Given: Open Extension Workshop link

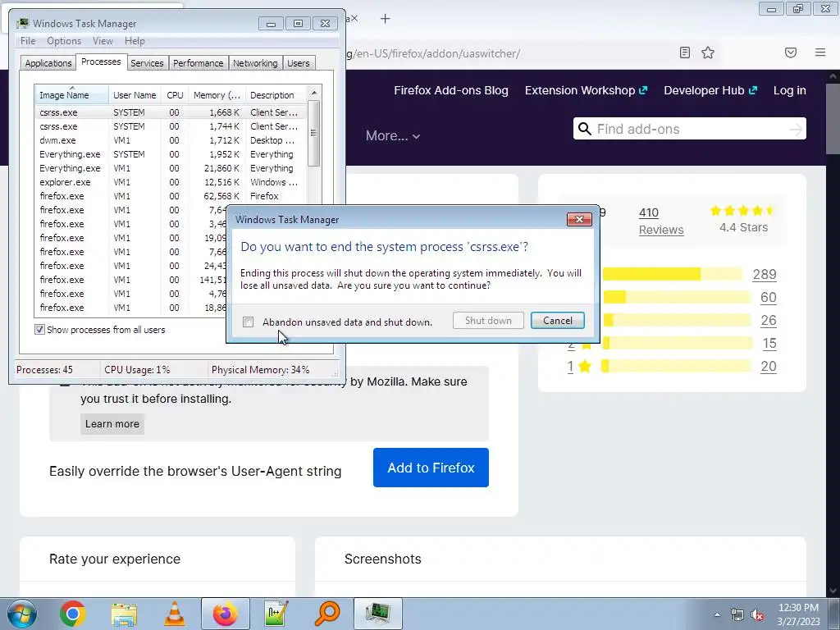Looking at the screenshot, I should [x=586, y=90].
